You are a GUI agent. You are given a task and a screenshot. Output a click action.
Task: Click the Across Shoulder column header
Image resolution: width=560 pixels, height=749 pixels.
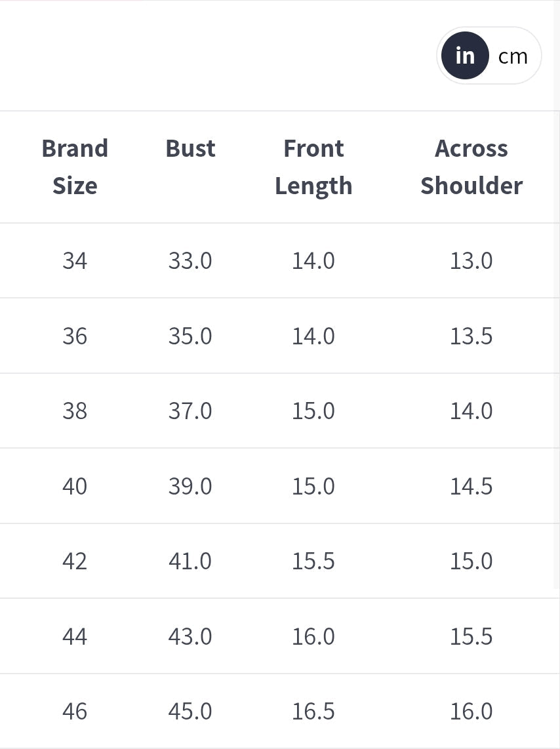tap(471, 167)
